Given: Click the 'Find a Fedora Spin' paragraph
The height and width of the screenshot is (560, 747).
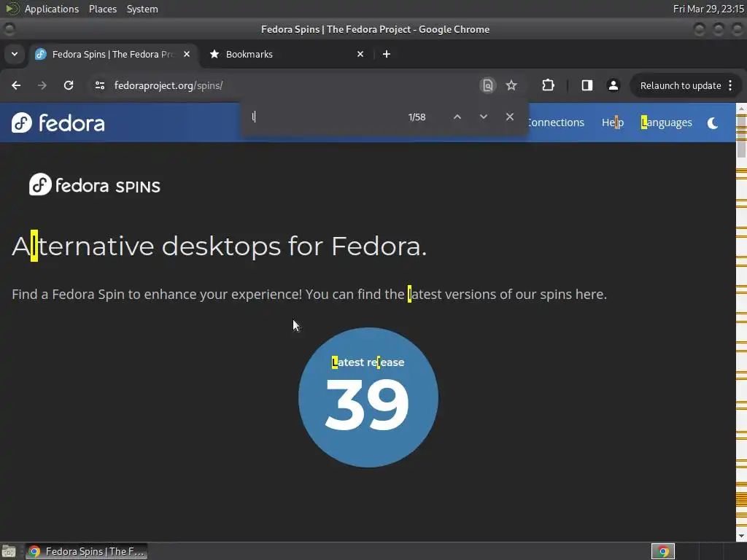Looking at the screenshot, I should click(309, 295).
